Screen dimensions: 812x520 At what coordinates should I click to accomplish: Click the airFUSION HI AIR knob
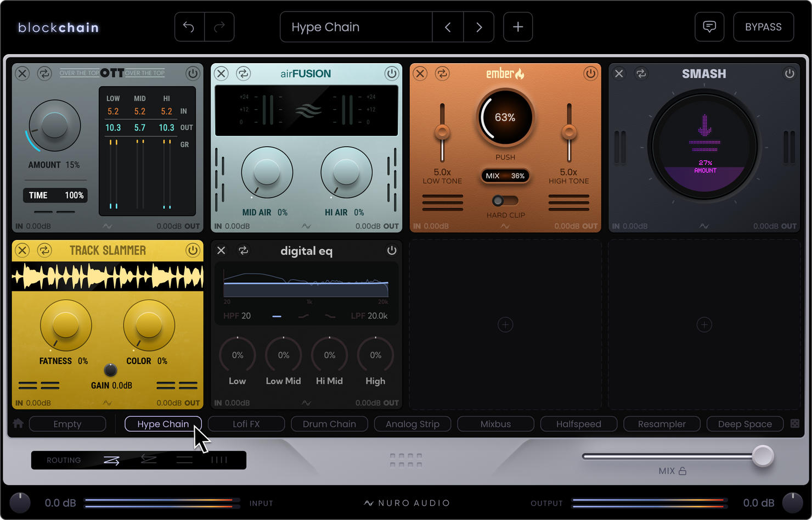tap(346, 172)
